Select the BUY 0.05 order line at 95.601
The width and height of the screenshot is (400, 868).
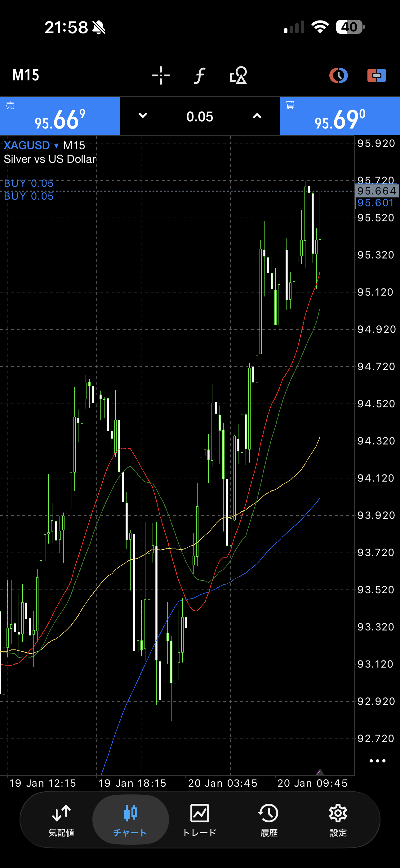[29, 197]
